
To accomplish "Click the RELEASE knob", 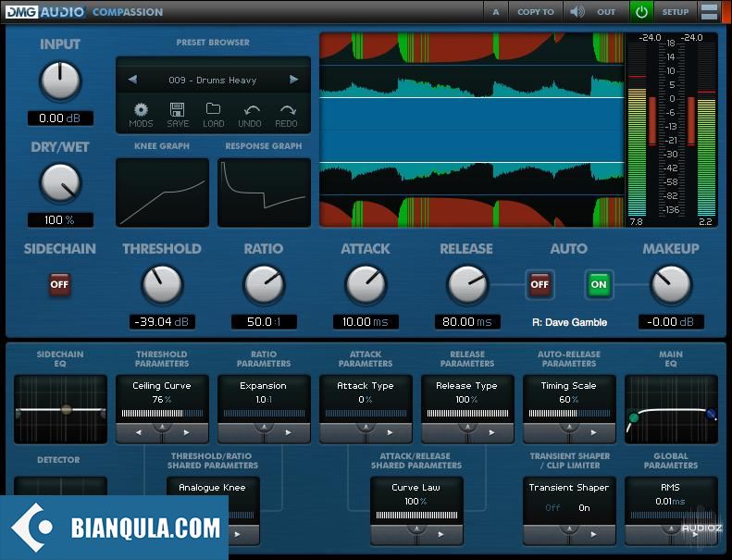I will [467, 285].
